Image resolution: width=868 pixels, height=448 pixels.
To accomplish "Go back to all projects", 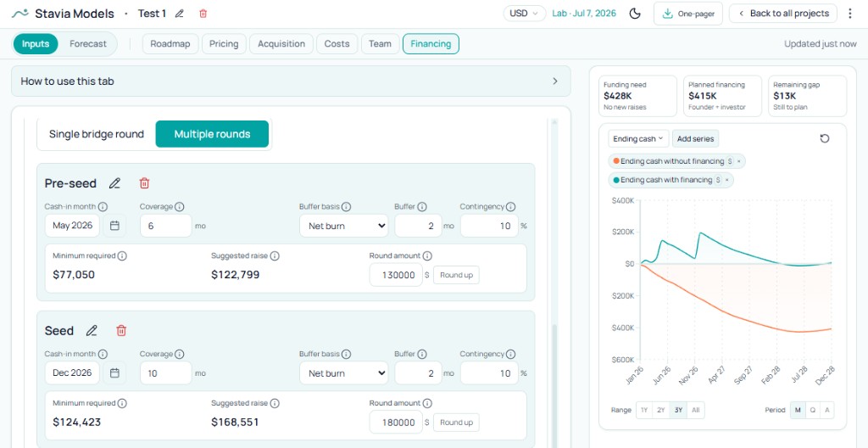I will [783, 14].
